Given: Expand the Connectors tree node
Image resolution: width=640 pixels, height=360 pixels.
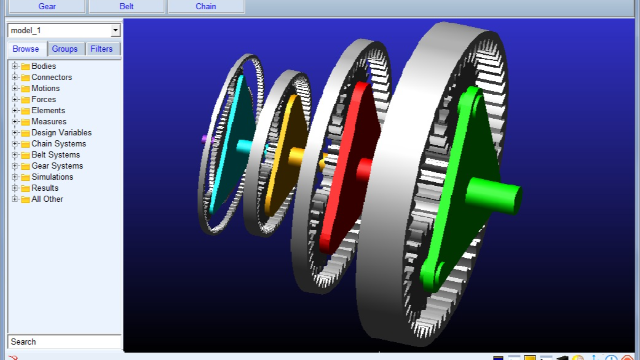Looking at the screenshot, I should (x=15, y=77).
